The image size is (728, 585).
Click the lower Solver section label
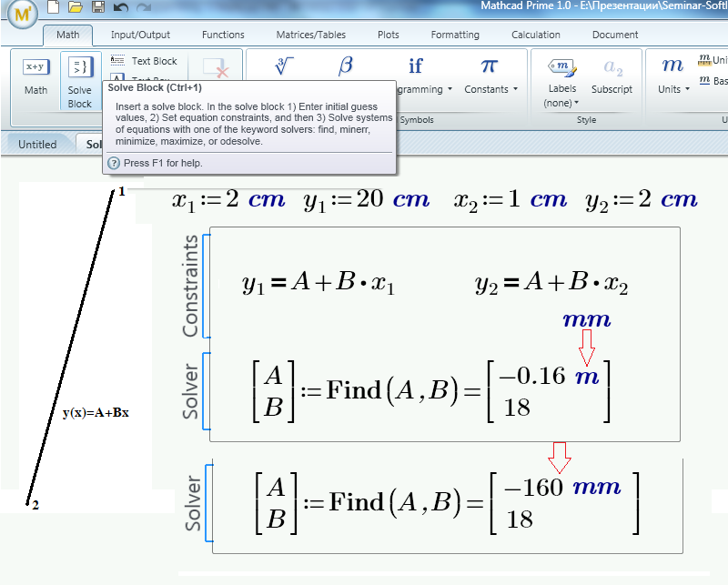coord(193,503)
